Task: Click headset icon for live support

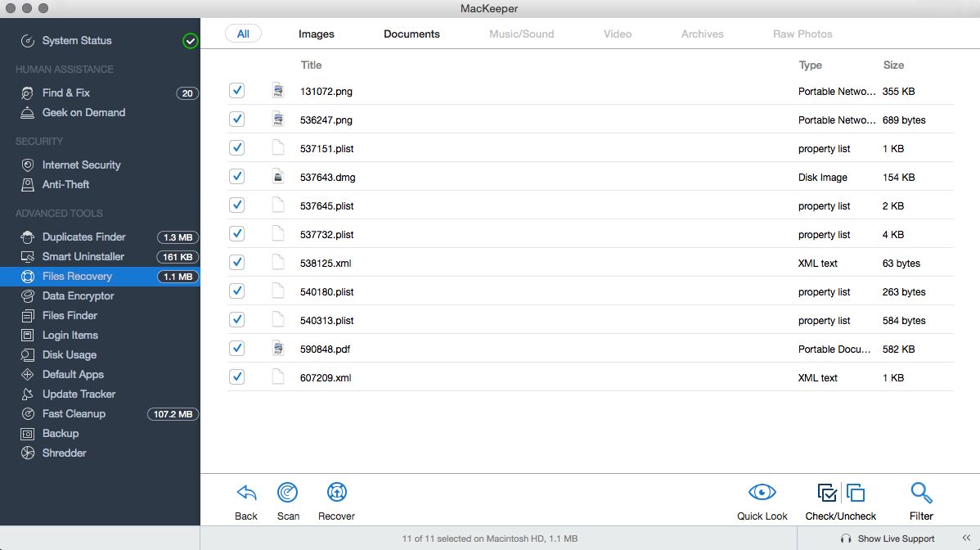Action: [846, 539]
